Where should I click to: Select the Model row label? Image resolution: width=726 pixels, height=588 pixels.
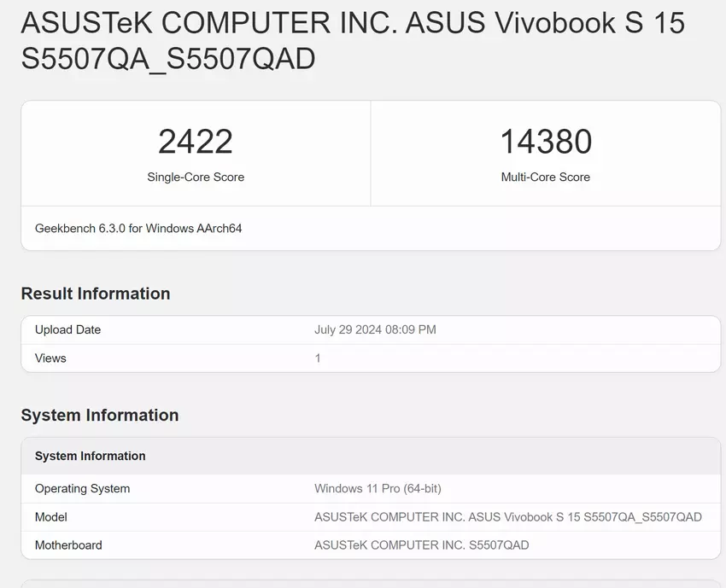coord(51,517)
